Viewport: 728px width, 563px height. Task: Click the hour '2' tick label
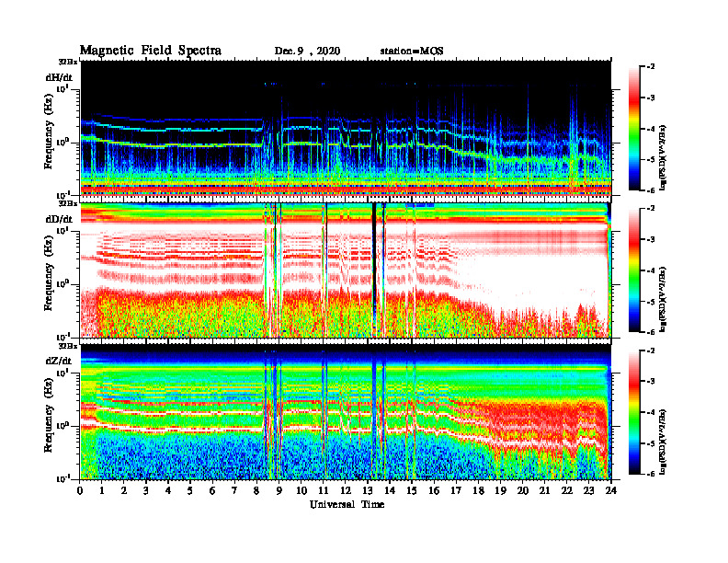124,491
